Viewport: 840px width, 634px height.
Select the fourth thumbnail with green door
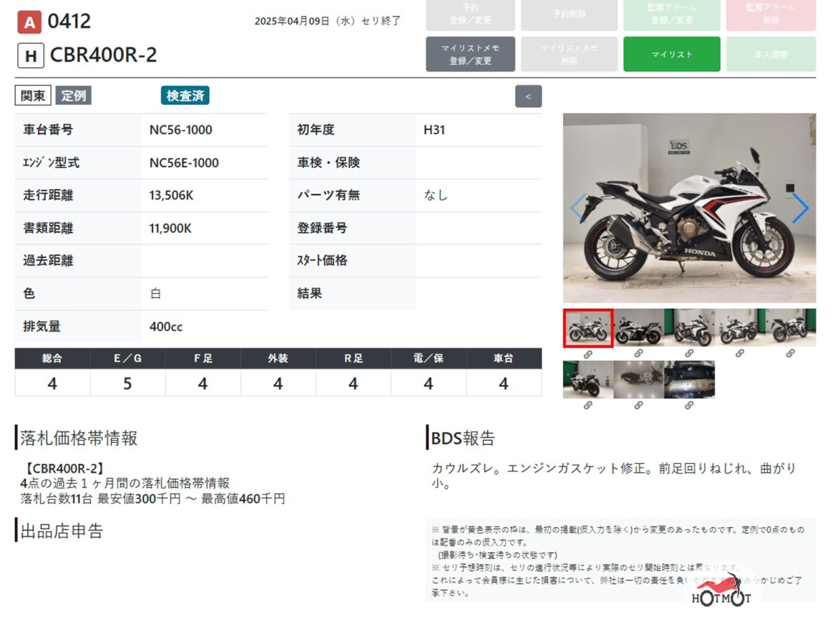(x=740, y=327)
